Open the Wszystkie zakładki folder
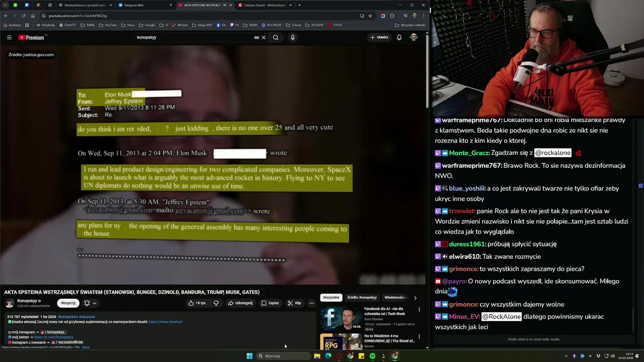Screen dimensions: 644x362 [410, 25]
